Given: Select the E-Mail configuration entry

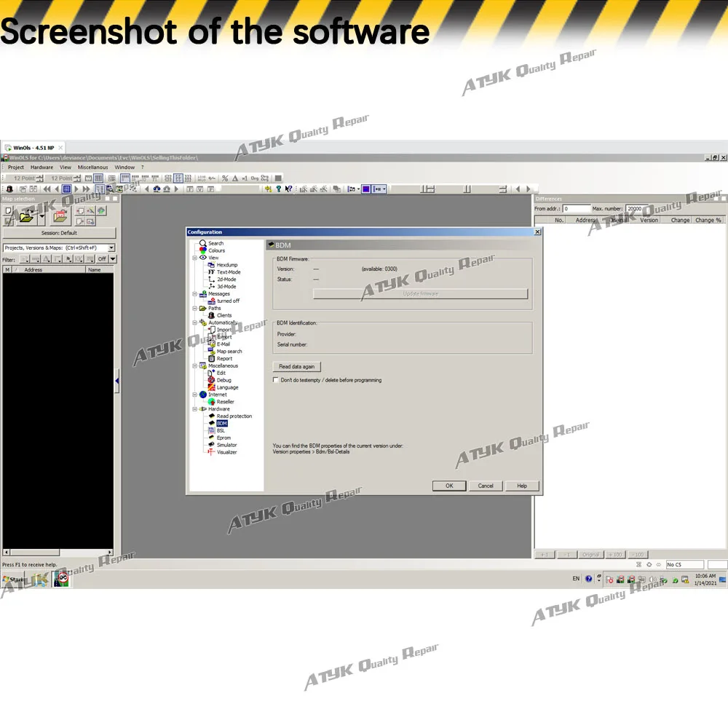Looking at the screenshot, I should [x=223, y=344].
